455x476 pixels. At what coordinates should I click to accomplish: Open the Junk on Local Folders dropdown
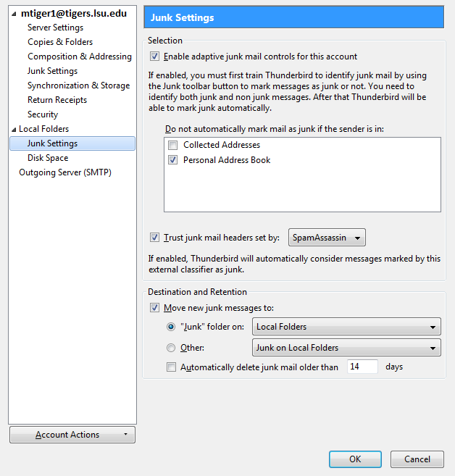tap(346, 348)
